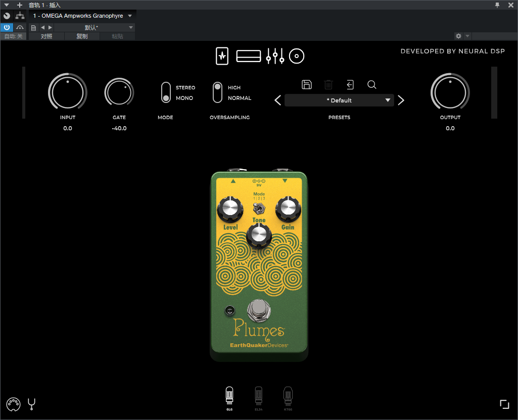Select the KT66 power tube
Screen dimensions: 518x420
pos(288,399)
